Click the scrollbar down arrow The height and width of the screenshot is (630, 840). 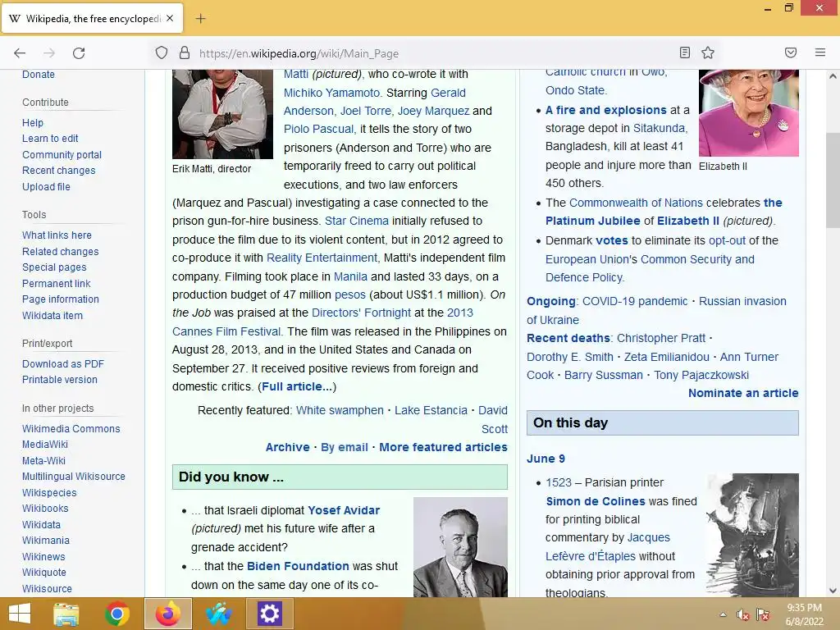(x=833, y=591)
